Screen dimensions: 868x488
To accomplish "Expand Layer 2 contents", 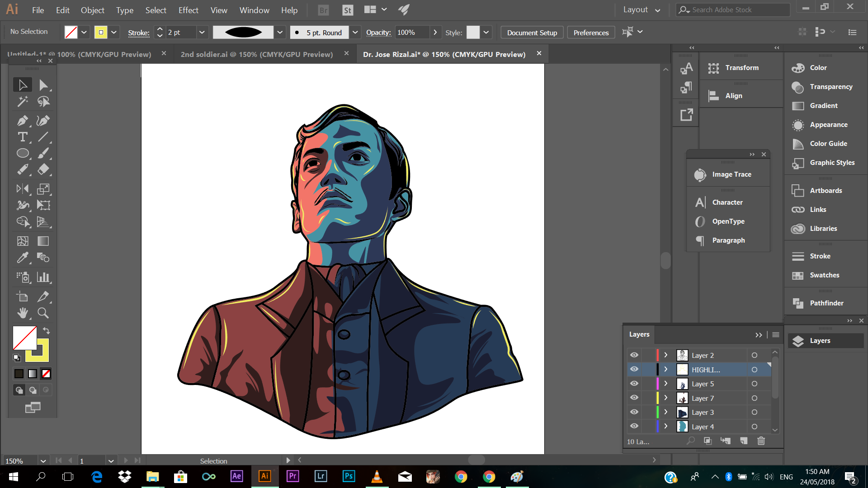I will pos(666,355).
